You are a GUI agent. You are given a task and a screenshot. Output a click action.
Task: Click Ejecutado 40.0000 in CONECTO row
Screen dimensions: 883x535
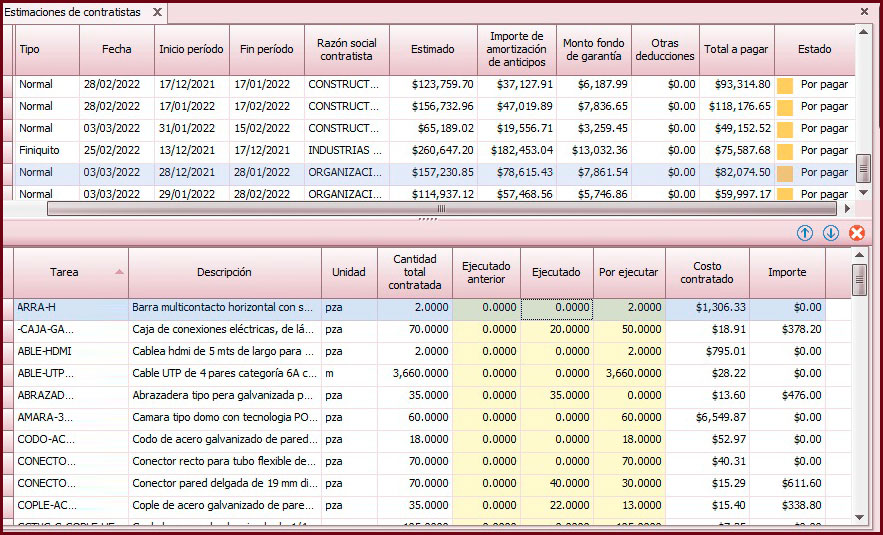coord(556,484)
